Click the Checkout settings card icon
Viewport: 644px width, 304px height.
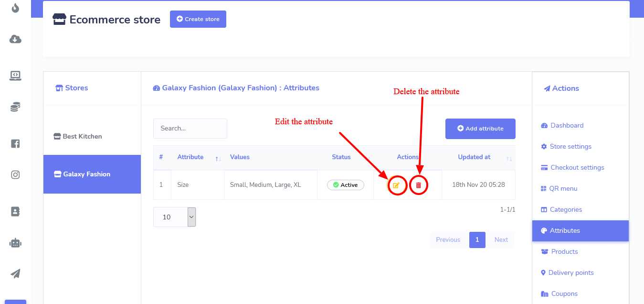tap(544, 168)
